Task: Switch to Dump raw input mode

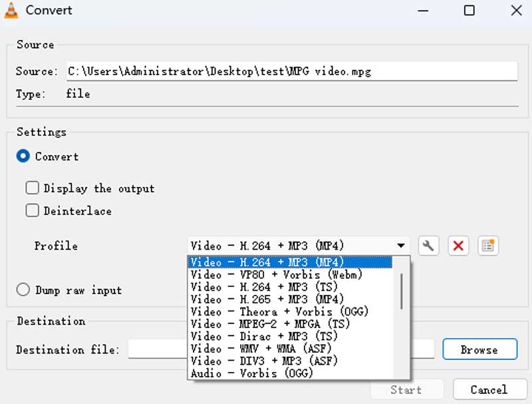Action: 23,290
